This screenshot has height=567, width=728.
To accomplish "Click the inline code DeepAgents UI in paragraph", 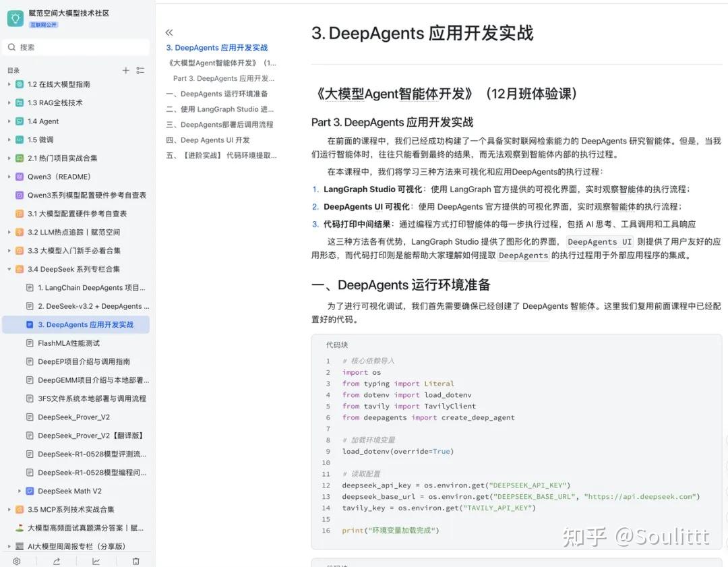I will tap(599, 241).
